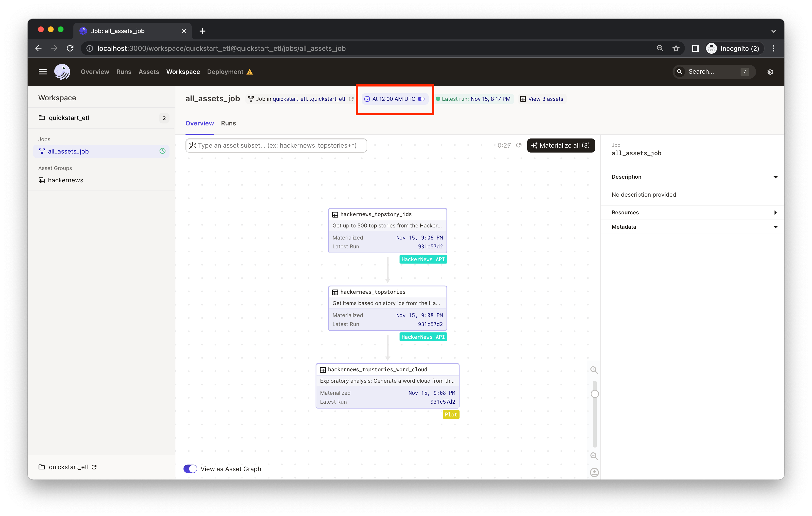
Task: Refresh asset data next to timer
Action: pyautogui.click(x=518, y=145)
